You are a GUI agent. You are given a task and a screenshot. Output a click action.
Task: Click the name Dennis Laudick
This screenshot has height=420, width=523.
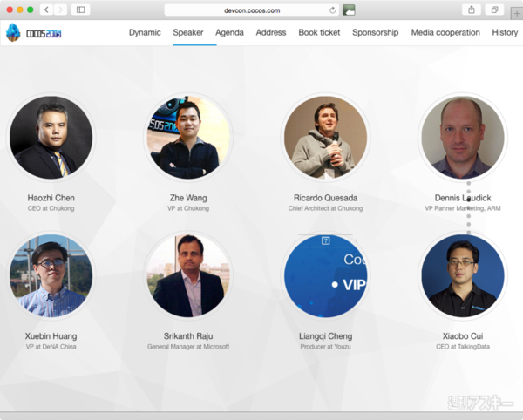[x=463, y=198]
